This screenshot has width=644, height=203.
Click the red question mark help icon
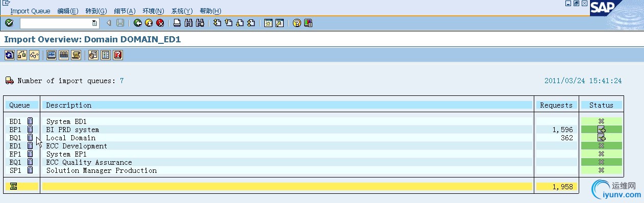click(x=118, y=55)
